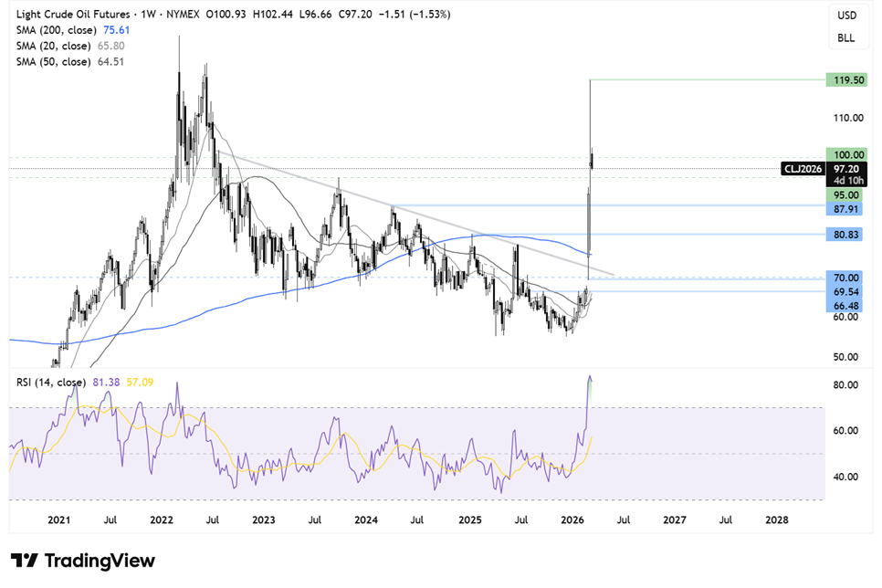This screenshot has width=882, height=588.
Task: Click the SMA 50 value 64.51
Action: point(110,61)
